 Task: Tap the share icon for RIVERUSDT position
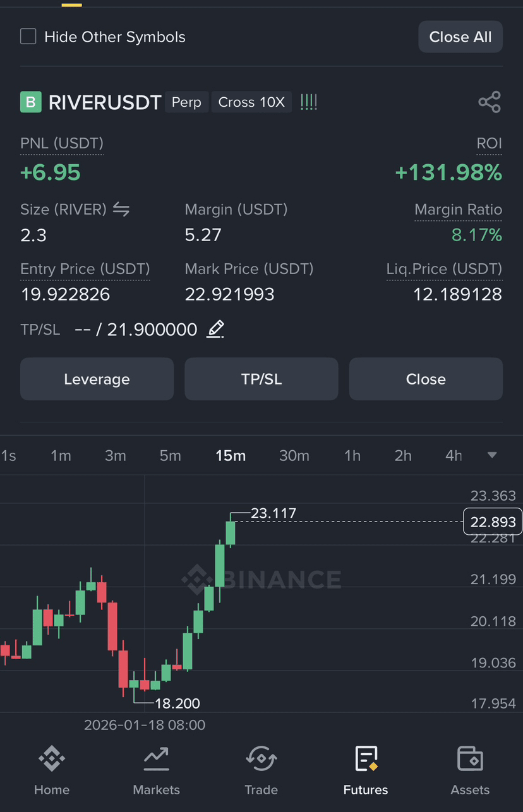click(x=490, y=102)
